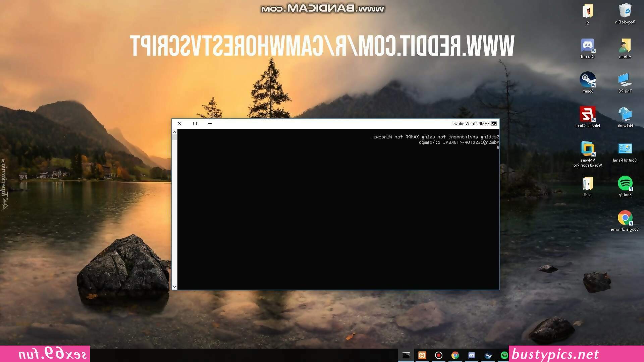The width and height of the screenshot is (644, 362).
Task: Click the console scrollbar up arrow
Action: click(x=174, y=132)
